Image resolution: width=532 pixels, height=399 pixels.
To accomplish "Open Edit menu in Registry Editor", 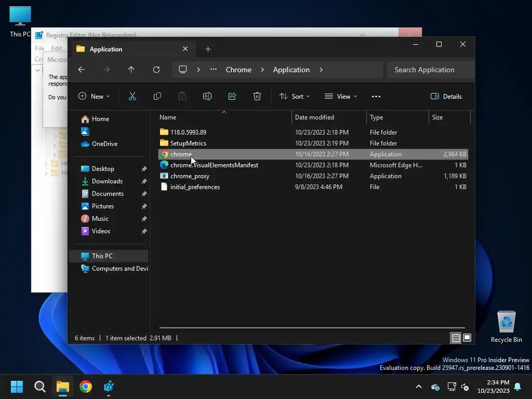I will [x=56, y=48].
